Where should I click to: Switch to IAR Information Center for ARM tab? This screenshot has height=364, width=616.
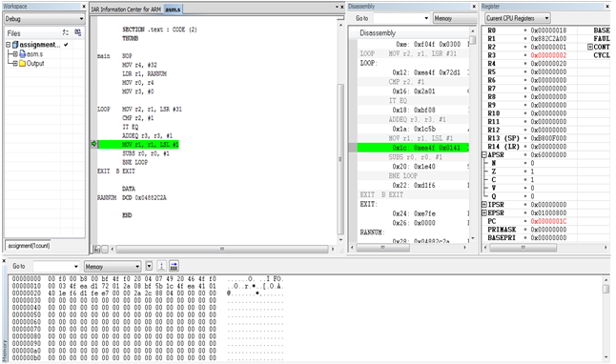tap(126, 9)
